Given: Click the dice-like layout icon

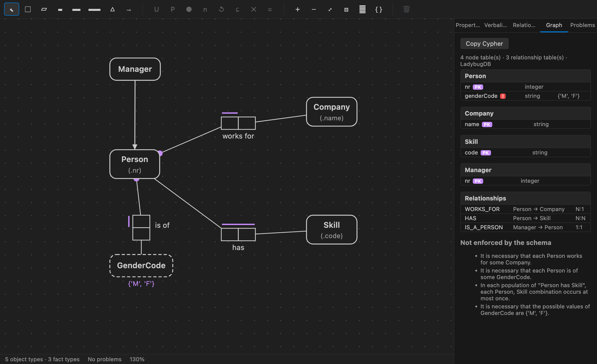Looking at the screenshot, I should (x=346, y=9).
